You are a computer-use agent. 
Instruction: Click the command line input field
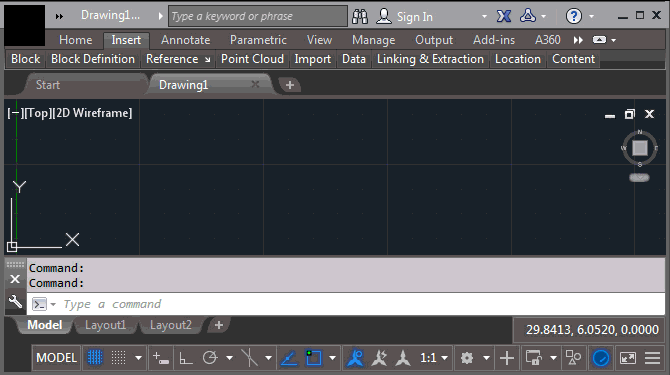(345, 304)
